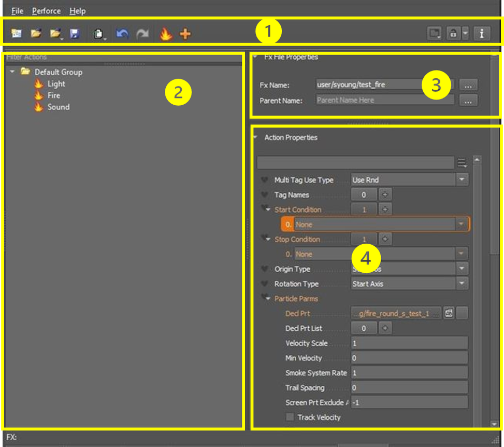
Task: Collapse the Default Group tree node
Action: (12, 72)
